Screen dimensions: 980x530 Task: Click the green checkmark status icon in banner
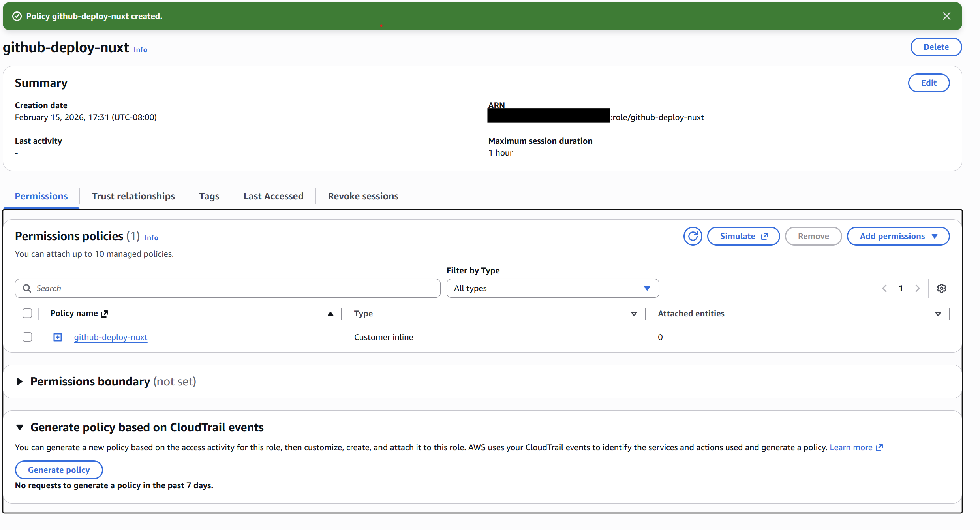(x=17, y=16)
